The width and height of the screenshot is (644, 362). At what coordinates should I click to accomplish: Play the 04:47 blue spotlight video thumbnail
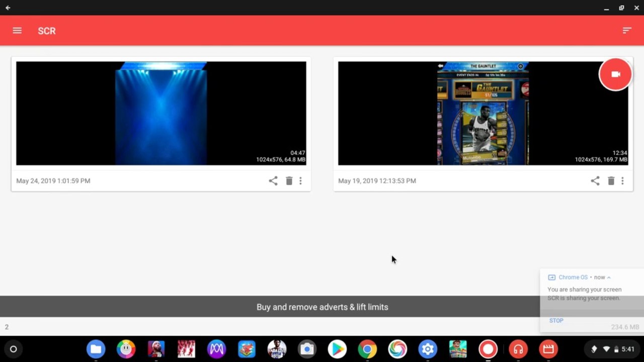click(x=161, y=113)
